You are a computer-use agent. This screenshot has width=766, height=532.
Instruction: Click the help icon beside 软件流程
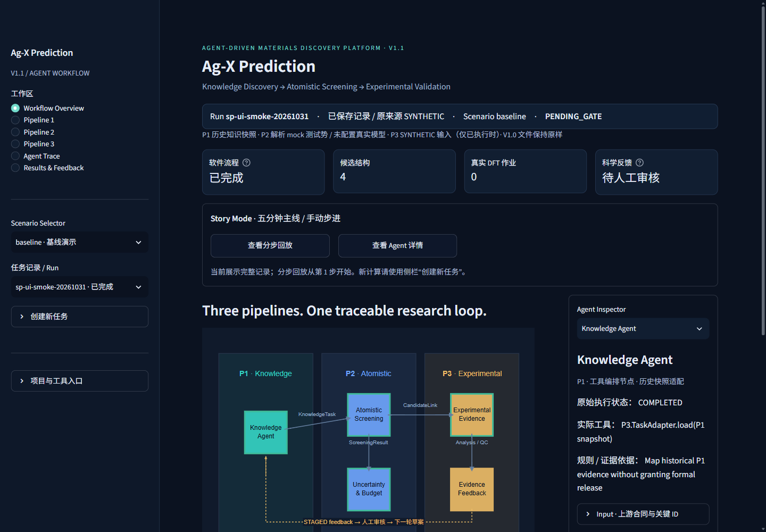click(x=246, y=163)
